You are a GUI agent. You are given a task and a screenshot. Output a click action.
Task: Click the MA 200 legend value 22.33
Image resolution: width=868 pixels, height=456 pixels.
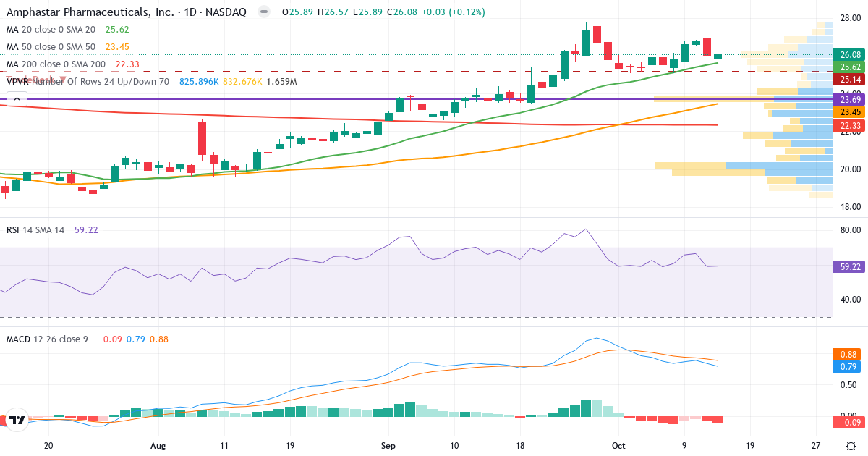127,64
